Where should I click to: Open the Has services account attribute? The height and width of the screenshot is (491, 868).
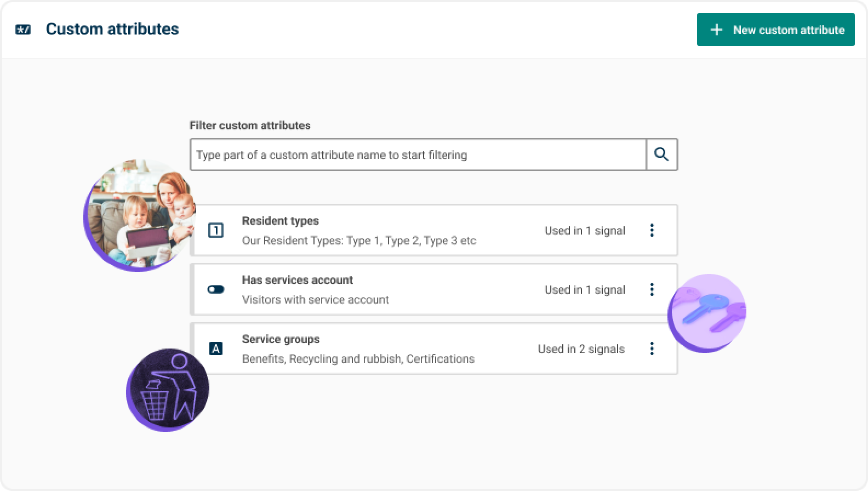tap(298, 280)
